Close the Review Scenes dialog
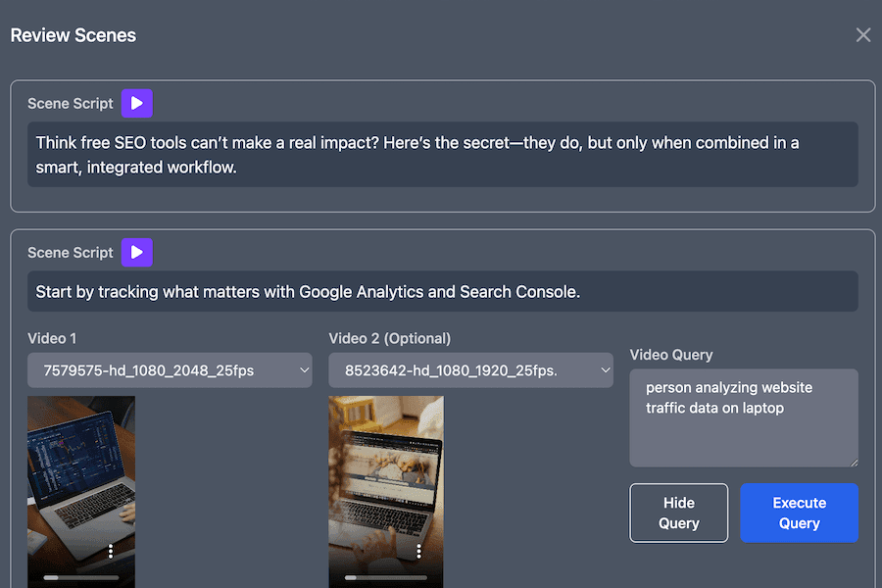 coord(862,35)
